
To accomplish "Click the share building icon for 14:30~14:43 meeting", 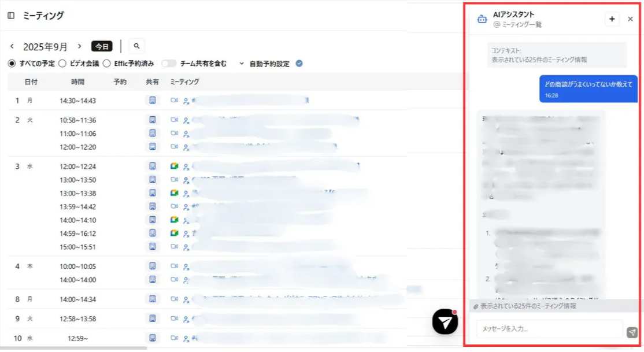I will (153, 100).
